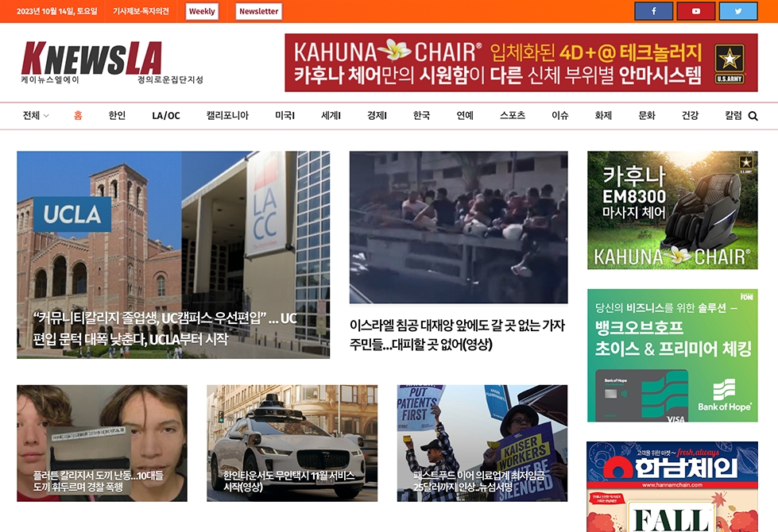This screenshot has width=778, height=532.
Task: Expand the 전체 dropdown menu
Action: (36, 115)
